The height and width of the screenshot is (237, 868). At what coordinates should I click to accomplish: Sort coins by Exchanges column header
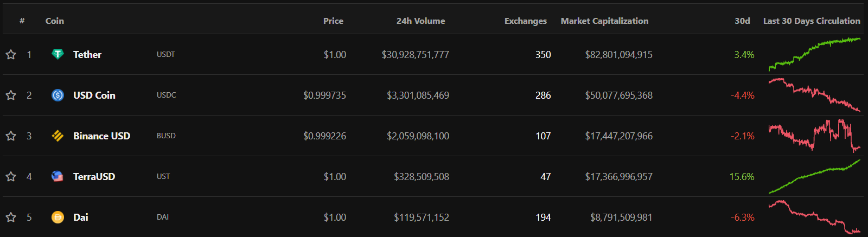(x=525, y=21)
